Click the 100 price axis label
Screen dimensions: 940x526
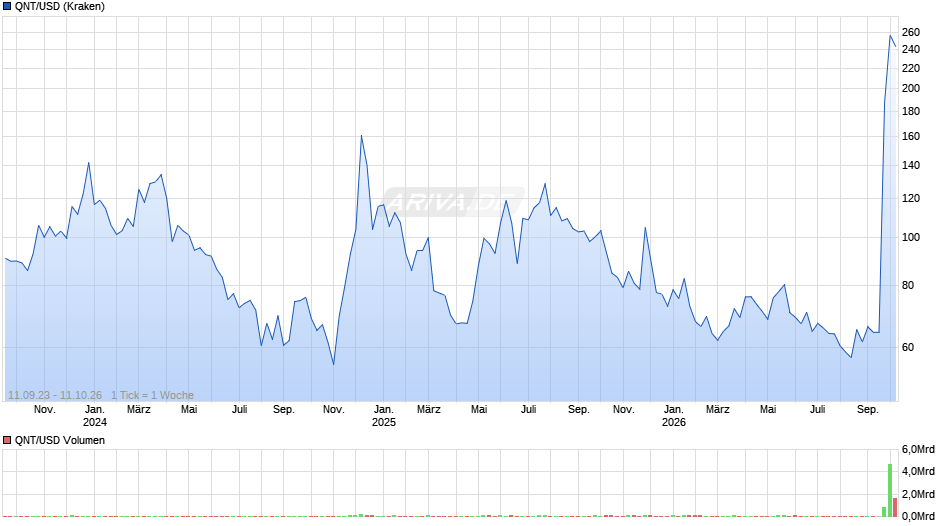[911, 238]
